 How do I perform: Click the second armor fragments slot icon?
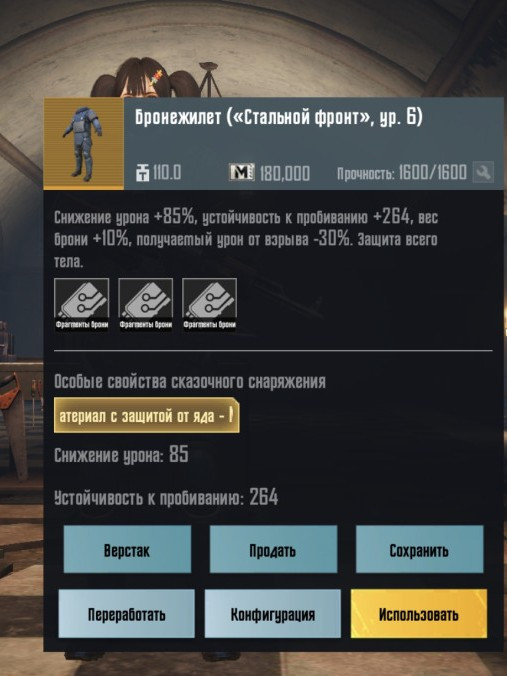(x=146, y=304)
